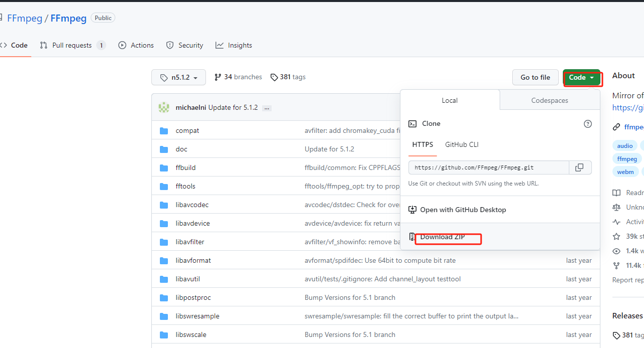Click the libswscale folder icon
The height and width of the screenshot is (348, 644).
click(164, 334)
